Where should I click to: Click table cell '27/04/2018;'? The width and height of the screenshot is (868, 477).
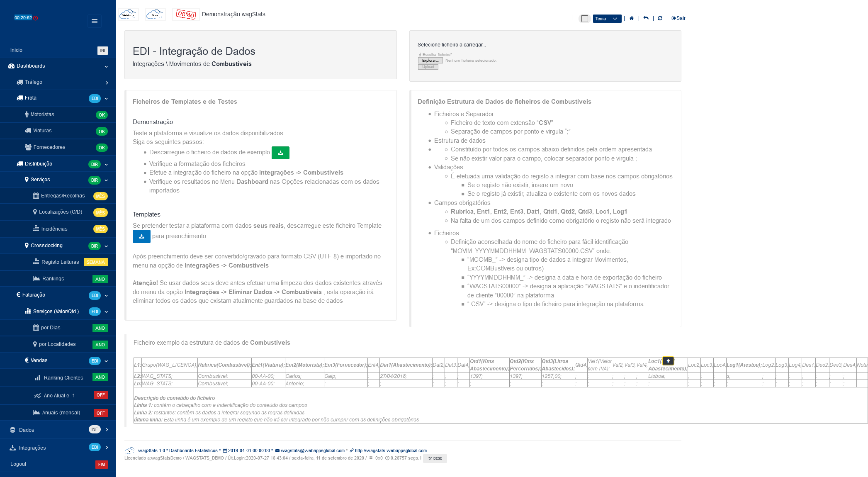[406, 376]
